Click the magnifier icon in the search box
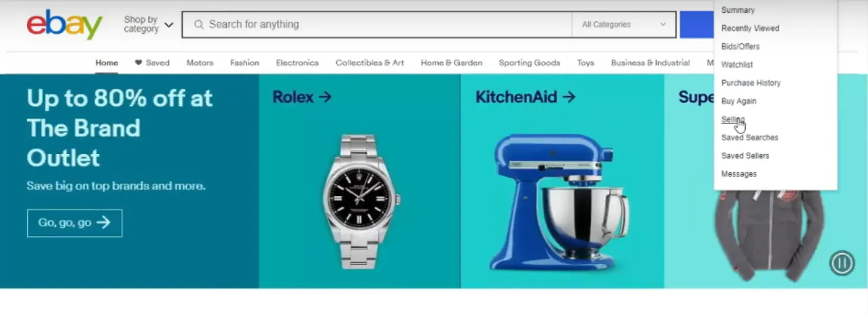Viewport: 868px width, 314px height. coord(199,24)
